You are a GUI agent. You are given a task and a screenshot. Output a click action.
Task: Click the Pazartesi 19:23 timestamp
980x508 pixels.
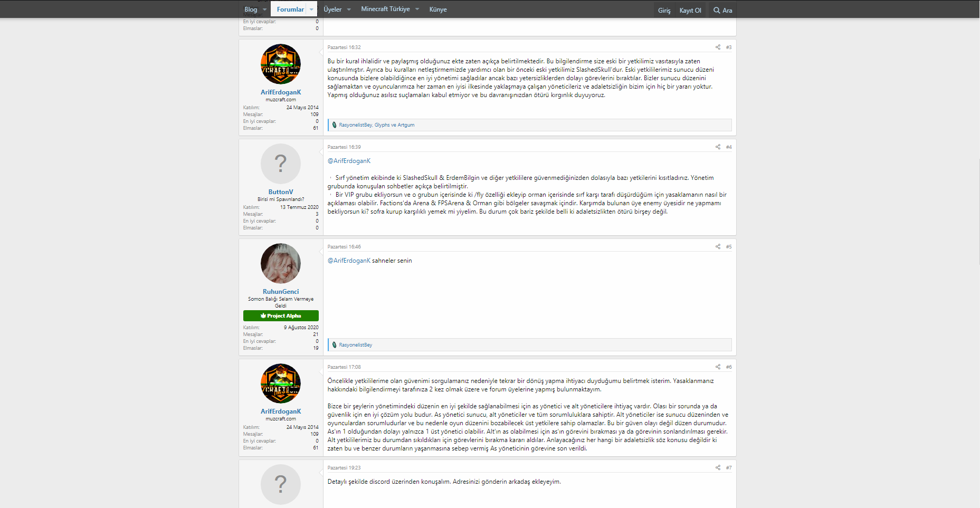tap(344, 468)
